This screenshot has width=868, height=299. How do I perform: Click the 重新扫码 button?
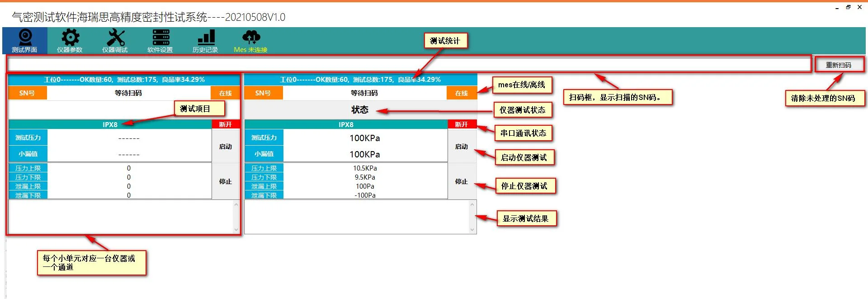(839, 65)
